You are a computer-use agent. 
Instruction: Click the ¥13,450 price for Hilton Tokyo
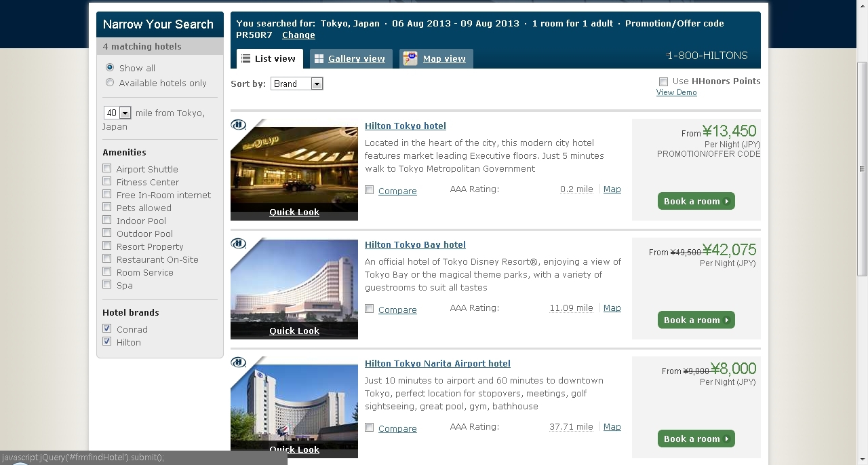tap(729, 131)
